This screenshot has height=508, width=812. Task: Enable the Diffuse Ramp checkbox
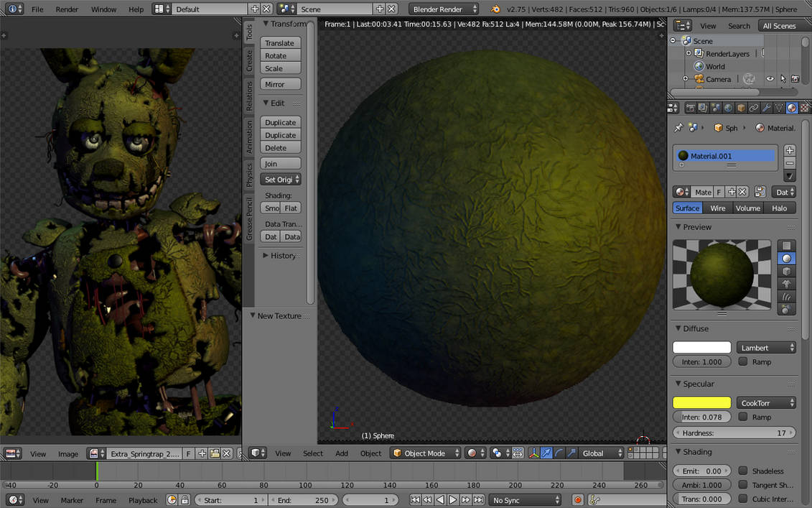click(742, 361)
